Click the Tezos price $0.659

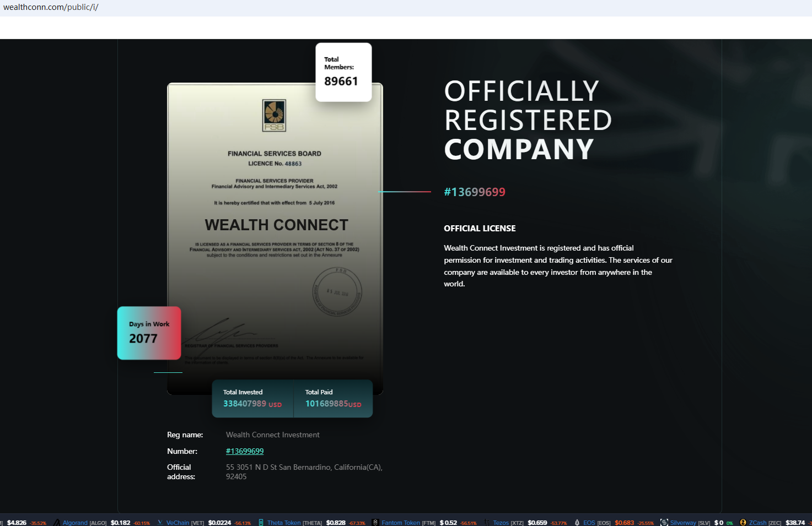pyautogui.click(x=537, y=523)
